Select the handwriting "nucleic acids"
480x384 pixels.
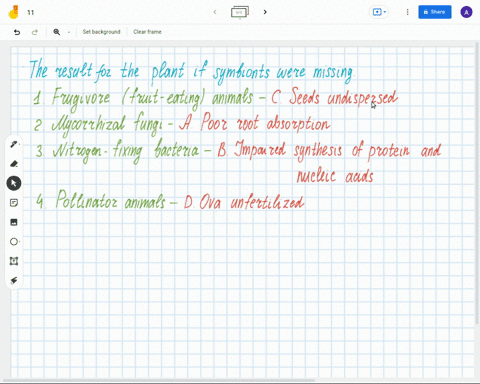click(x=335, y=176)
